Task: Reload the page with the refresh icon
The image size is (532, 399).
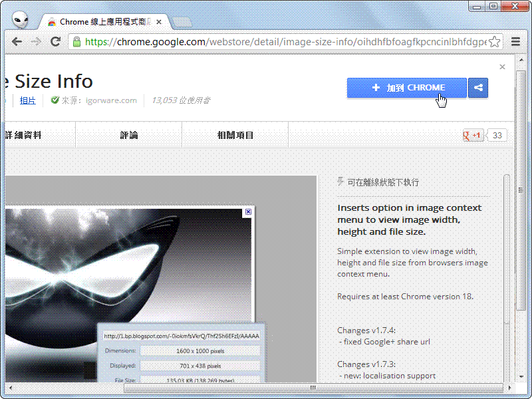Action: point(55,42)
